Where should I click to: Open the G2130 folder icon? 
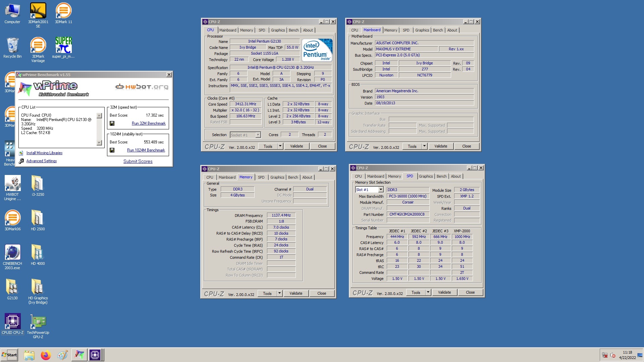coord(12,289)
